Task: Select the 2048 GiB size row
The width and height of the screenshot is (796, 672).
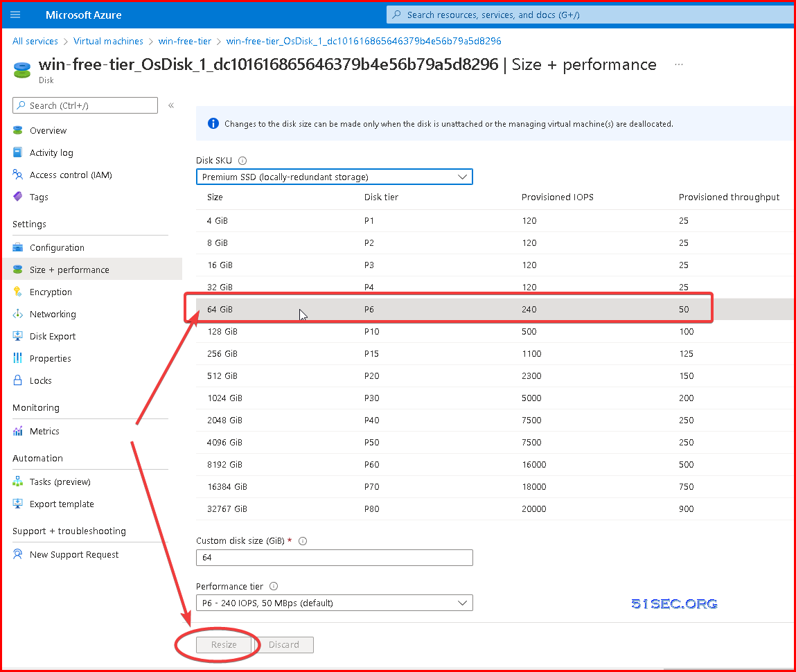Action: (x=495, y=421)
